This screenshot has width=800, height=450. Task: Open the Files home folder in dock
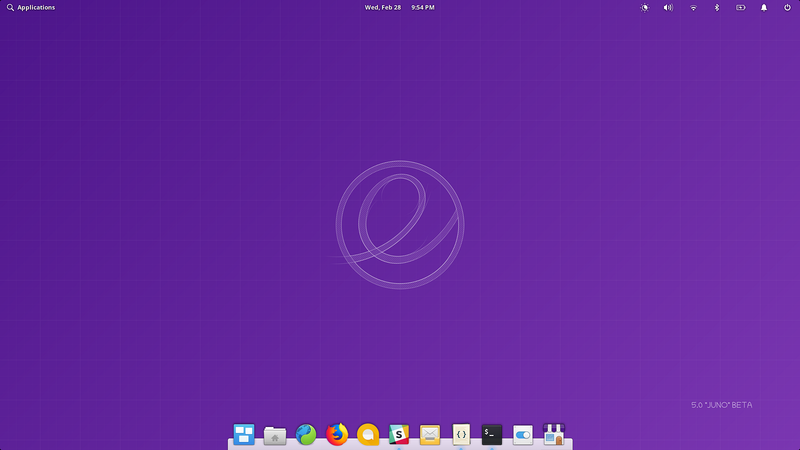(x=275, y=435)
